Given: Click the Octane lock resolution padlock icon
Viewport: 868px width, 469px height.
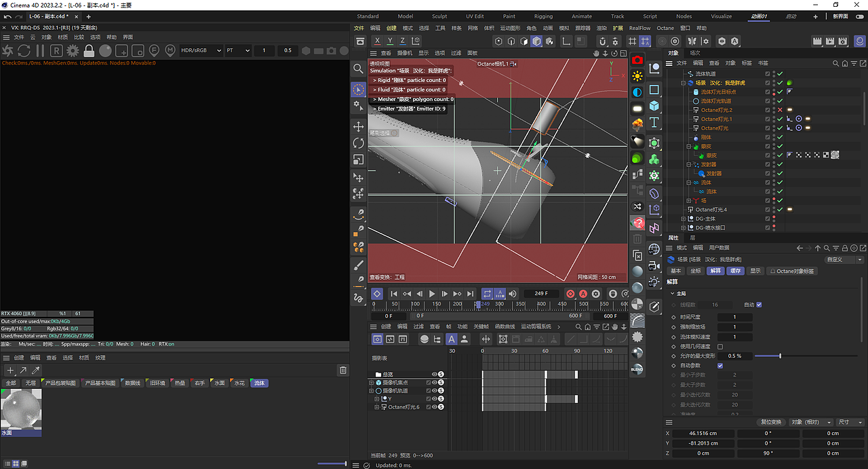Looking at the screenshot, I should 89,50.
